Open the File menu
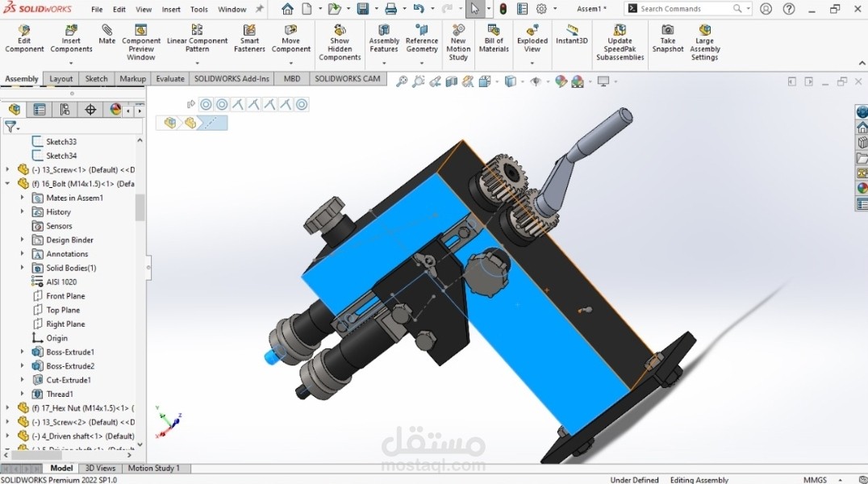The image size is (868, 484). [97, 9]
